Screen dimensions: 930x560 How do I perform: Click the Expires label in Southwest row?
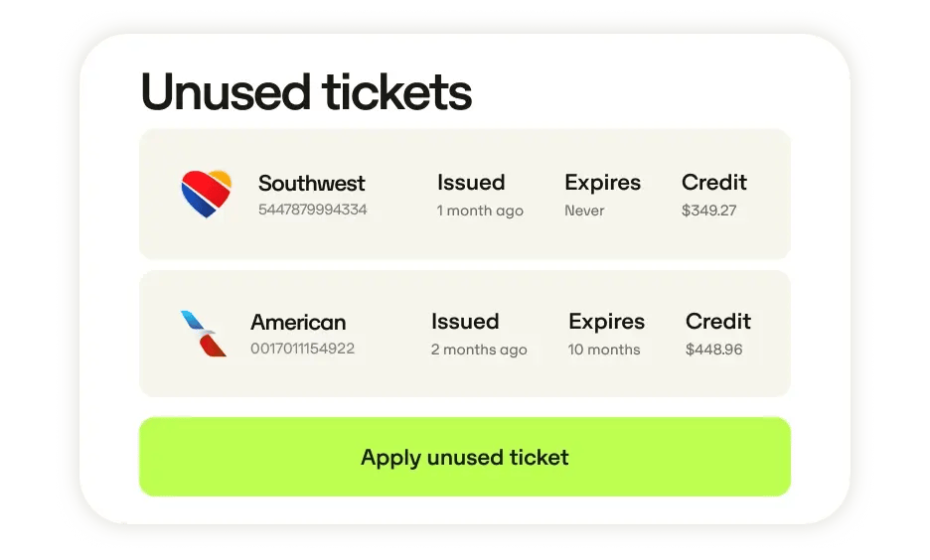coord(602,183)
